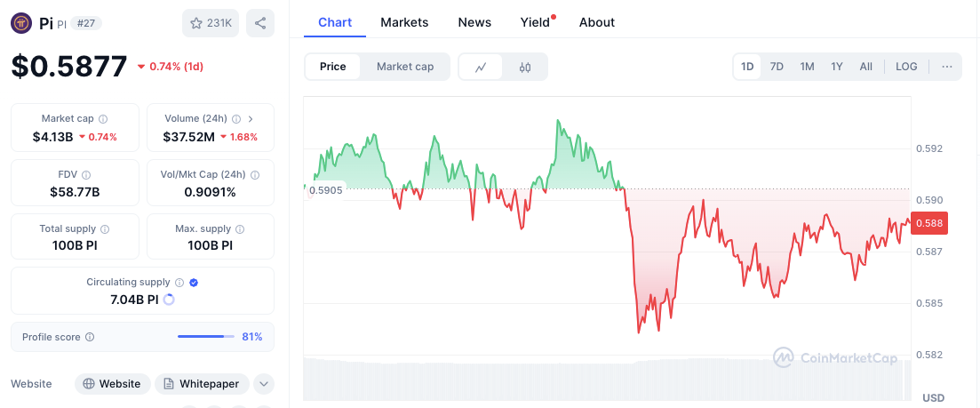Switch to line chart view icon
This screenshot has height=408, width=980.
(x=481, y=67)
